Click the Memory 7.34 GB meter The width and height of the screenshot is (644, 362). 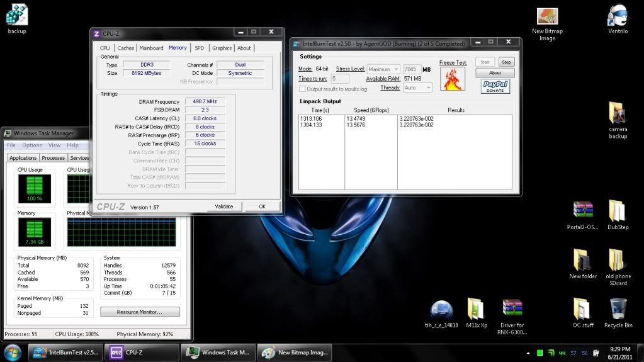pos(35,232)
